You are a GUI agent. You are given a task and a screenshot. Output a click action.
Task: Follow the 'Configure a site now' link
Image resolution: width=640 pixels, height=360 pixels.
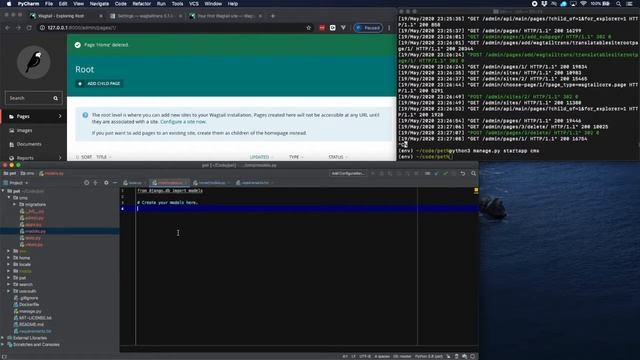183,122
